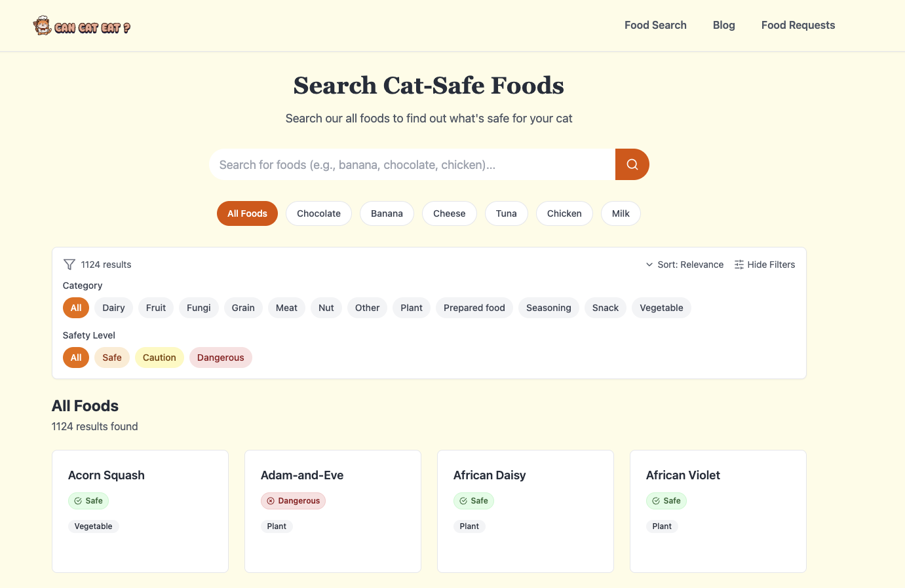The width and height of the screenshot is (905, 588).
Task: Select the pale yellow Safe filter chip
Action: [x=112, y=358]
